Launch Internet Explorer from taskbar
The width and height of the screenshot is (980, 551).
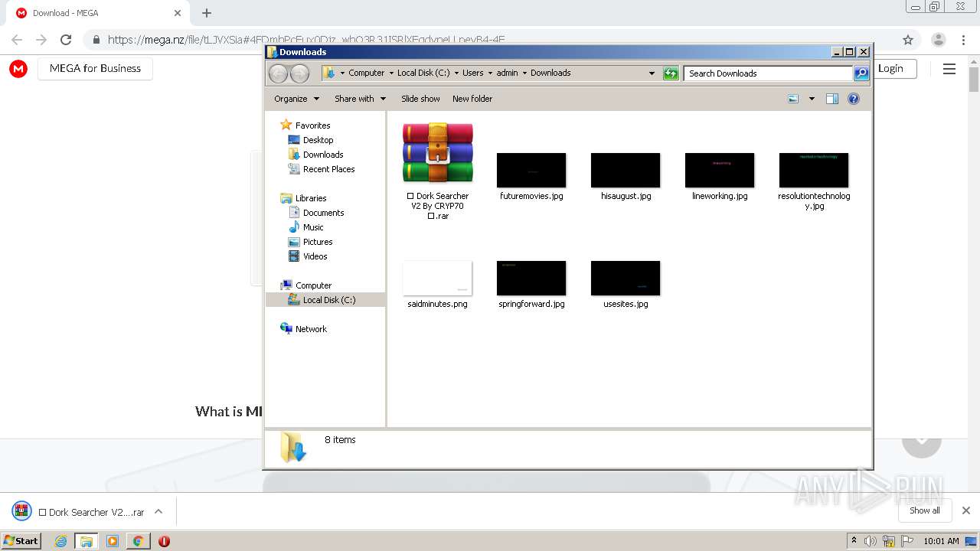[x=60, y=541]
